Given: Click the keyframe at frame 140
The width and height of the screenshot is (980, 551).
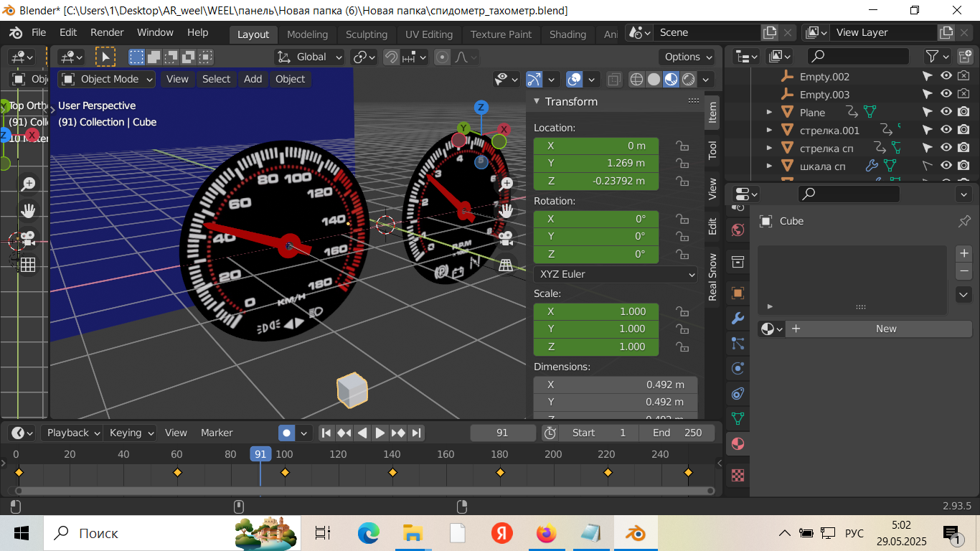Looking at the screenshot, I should coord(392,472).
